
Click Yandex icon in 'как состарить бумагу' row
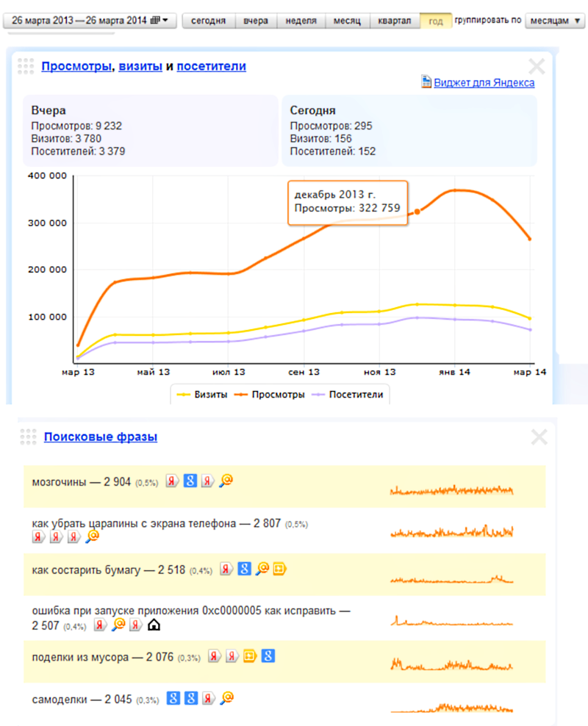click(226, 569)
